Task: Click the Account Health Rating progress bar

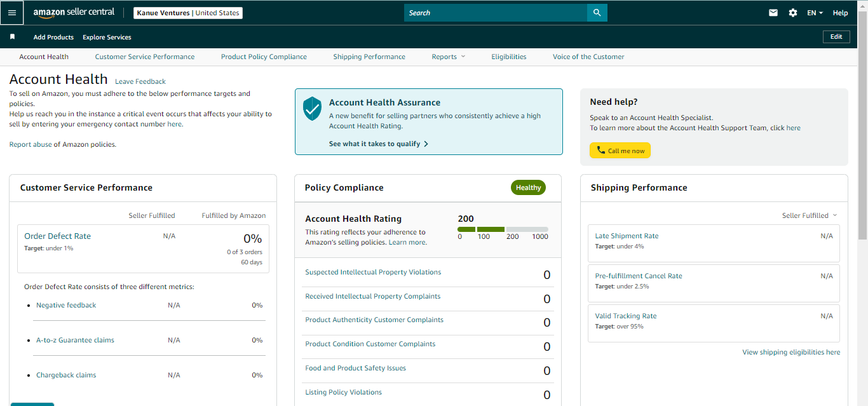Action: (503, 229)
